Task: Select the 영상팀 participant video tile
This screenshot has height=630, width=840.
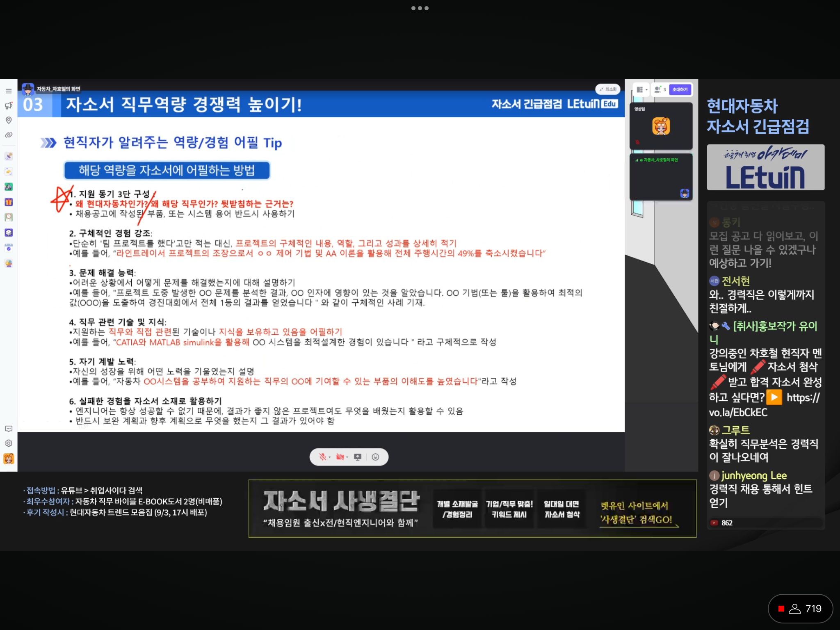Action: point(661,126)
